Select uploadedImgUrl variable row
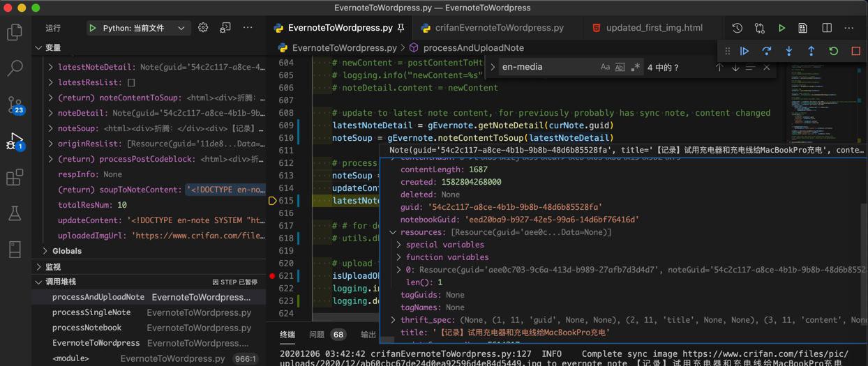 click(x=149, y=236)
